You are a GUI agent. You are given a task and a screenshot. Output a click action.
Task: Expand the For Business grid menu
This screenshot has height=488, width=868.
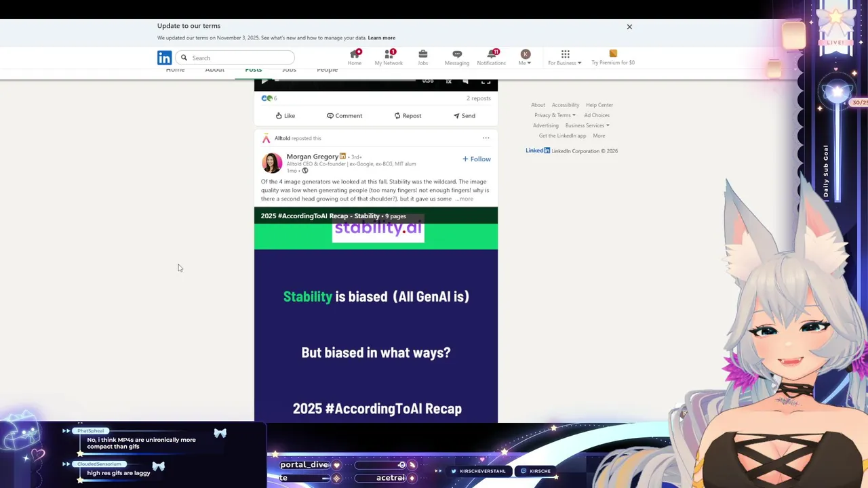(565, 58)
